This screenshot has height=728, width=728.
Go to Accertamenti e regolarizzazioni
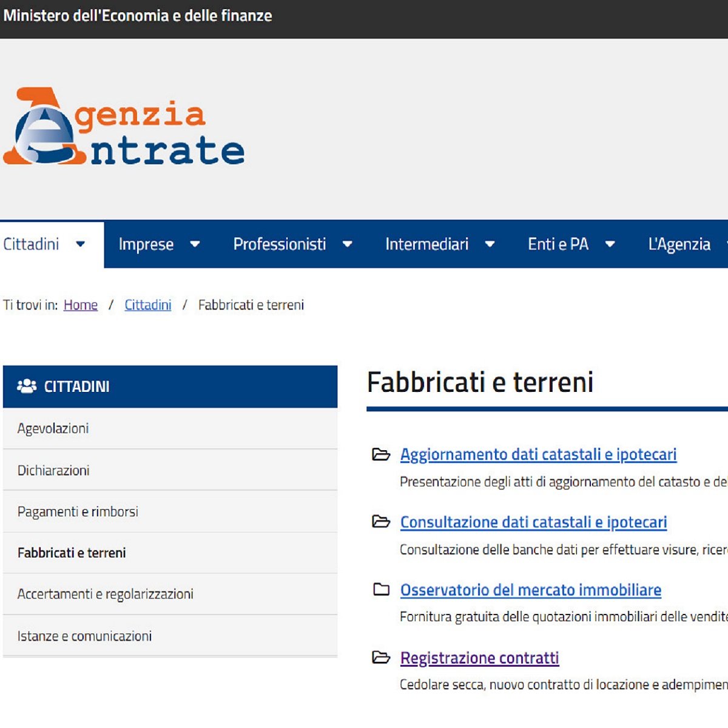pos(105,594)
